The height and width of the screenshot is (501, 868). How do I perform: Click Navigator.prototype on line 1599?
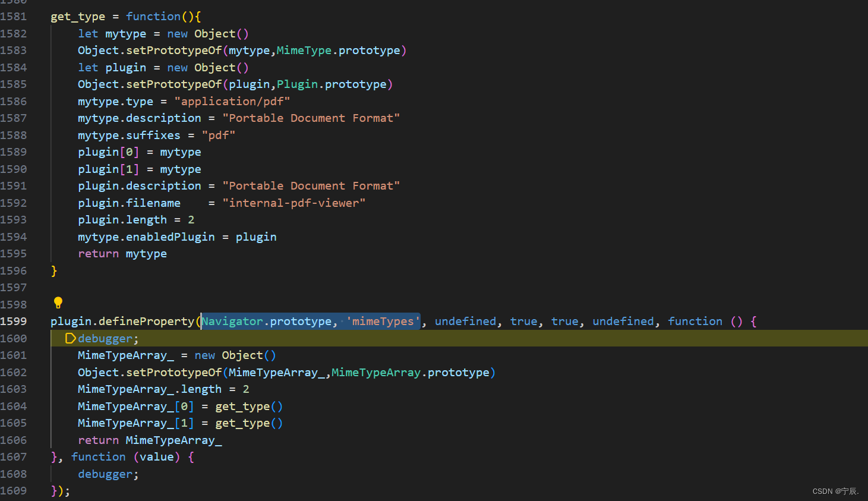[x=266, y=322]
